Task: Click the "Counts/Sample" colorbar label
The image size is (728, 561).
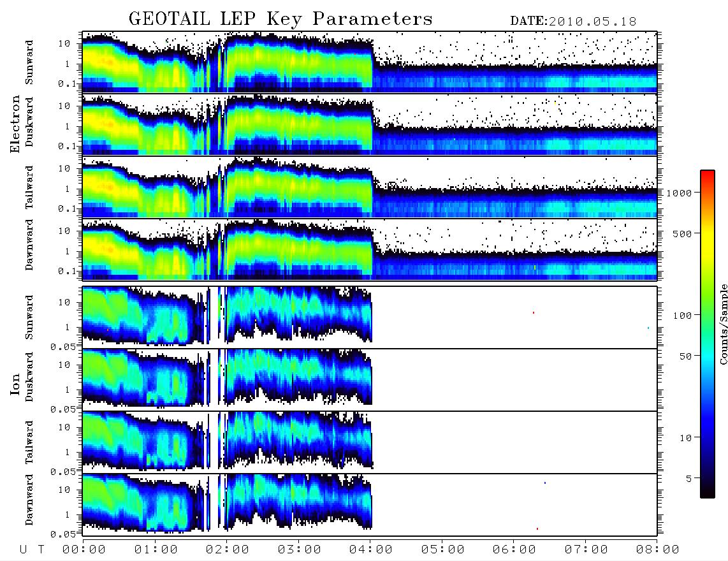Action: coord(723,324)
